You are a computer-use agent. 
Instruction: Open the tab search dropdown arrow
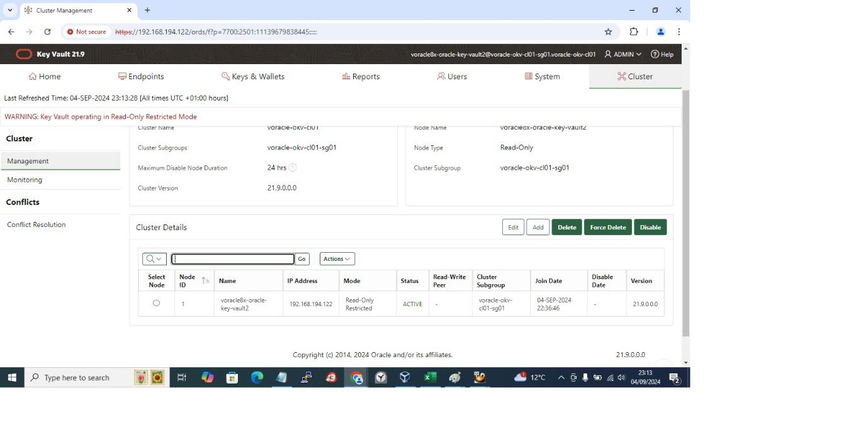(9, 10)
